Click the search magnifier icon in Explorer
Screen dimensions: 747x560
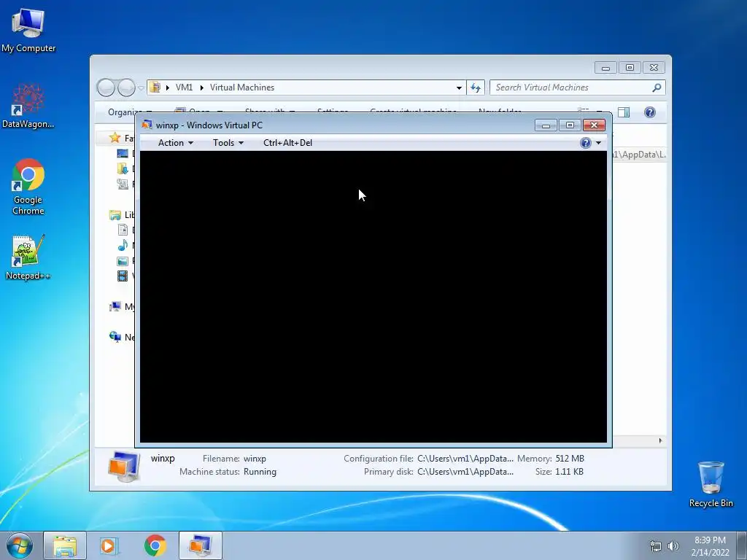[657, 87]
